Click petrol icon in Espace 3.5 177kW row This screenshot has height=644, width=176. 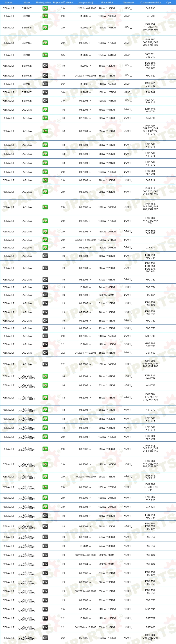[x=45, y=55]
